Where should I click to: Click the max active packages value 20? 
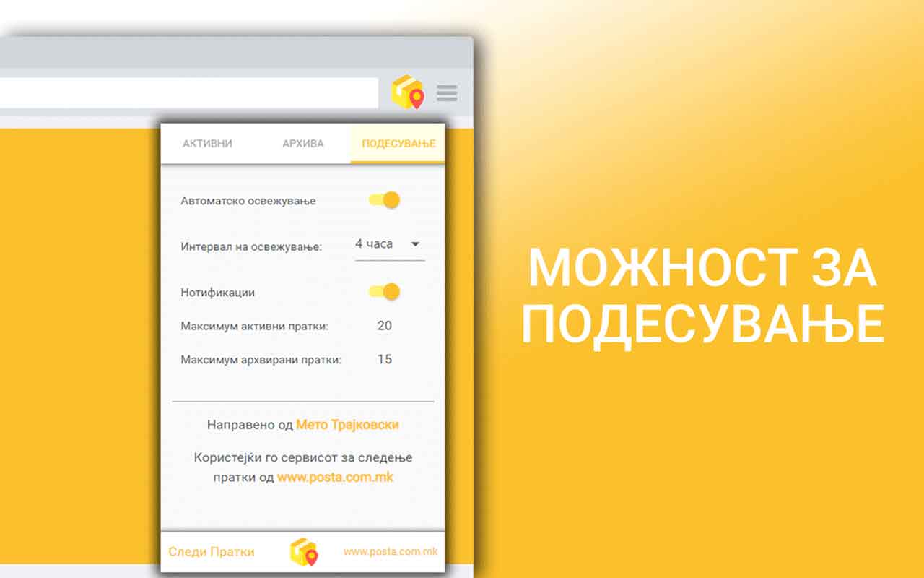coord(385,326)
